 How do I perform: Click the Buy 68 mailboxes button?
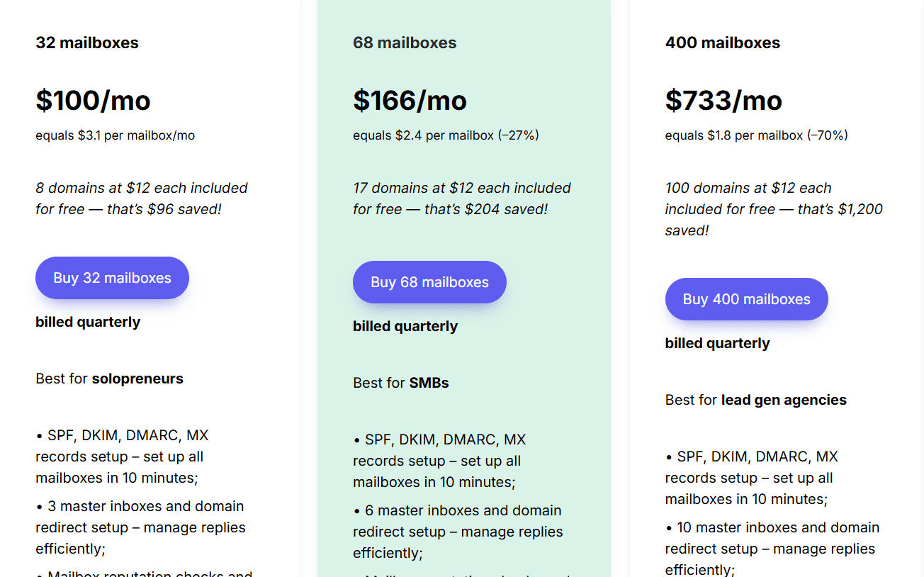(x=429, y=282)
